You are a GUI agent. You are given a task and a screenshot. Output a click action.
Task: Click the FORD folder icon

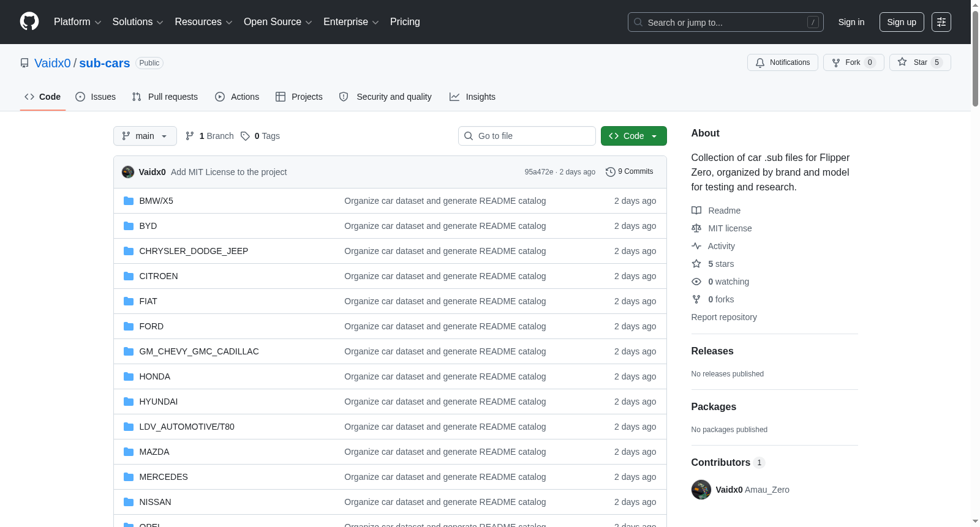pos(129,326)
